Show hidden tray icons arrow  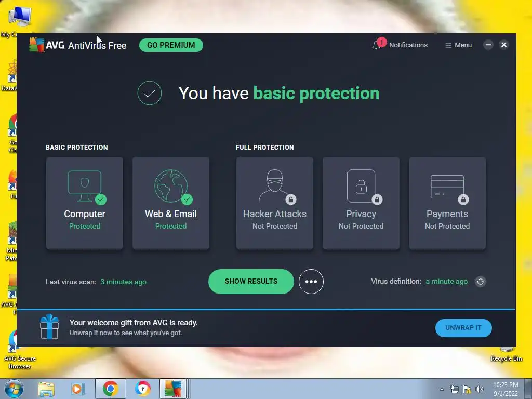[442, 389]
